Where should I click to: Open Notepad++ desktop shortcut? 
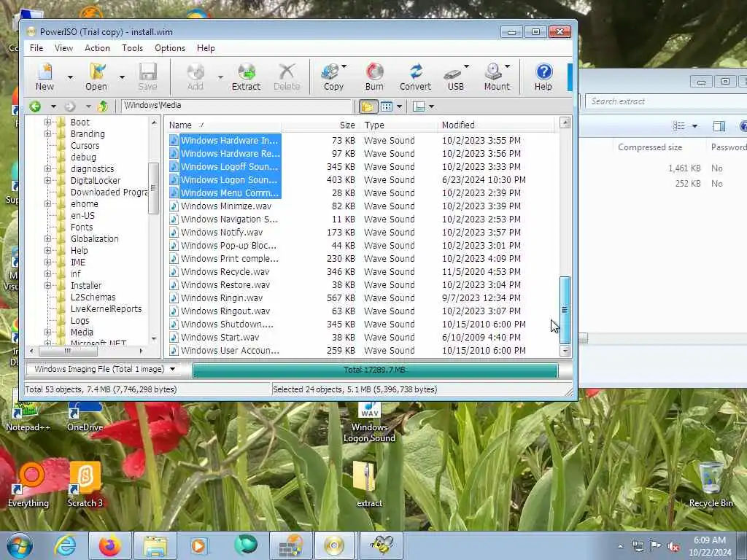coord(28,416)
